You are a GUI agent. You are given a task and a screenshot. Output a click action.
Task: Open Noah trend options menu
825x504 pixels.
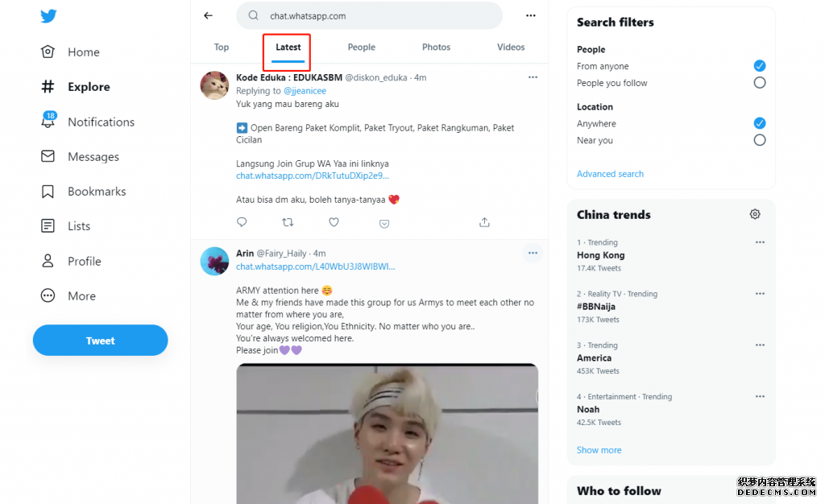[x=760, y=397]
